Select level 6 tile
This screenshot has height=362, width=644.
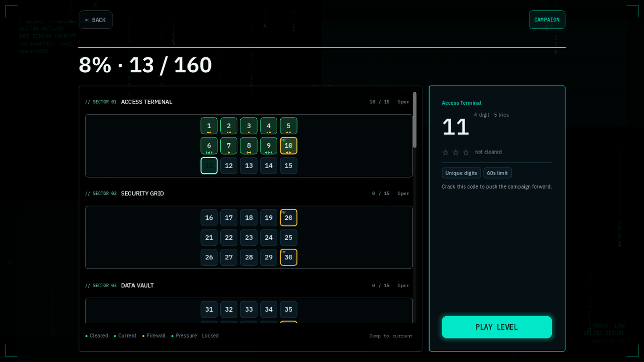(209, 146)
